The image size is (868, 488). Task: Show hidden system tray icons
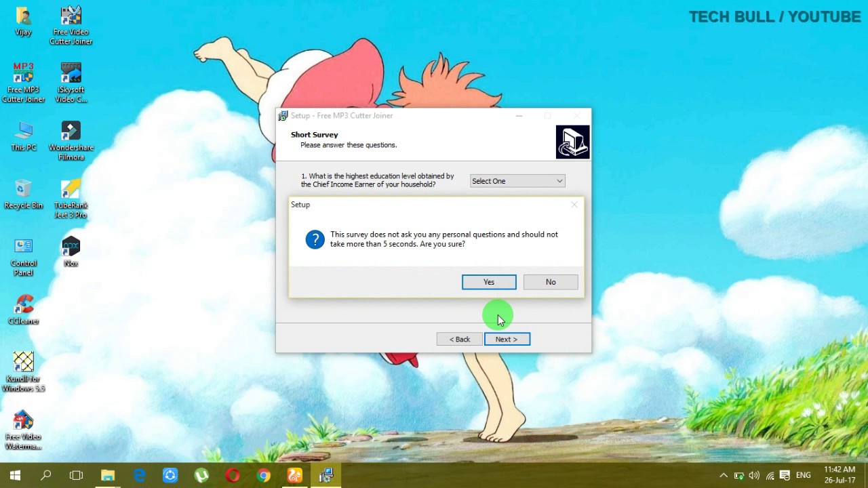pos(724,476)
